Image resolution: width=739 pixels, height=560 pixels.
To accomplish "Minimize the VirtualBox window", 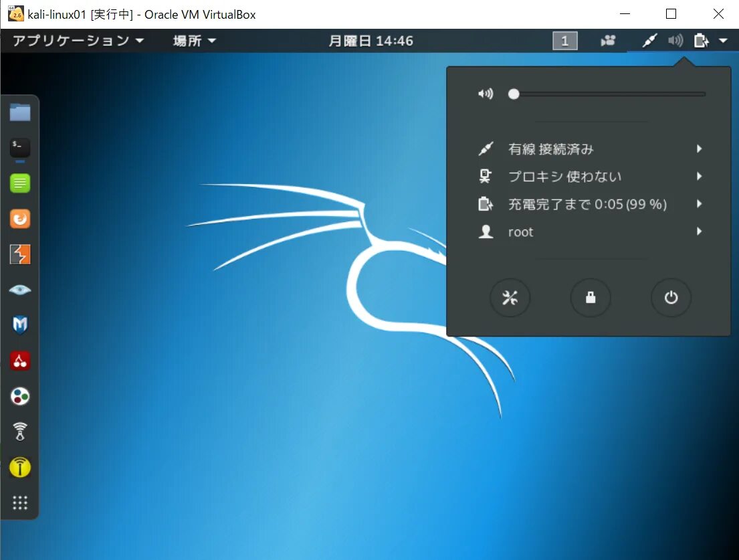I will [625, 14].
